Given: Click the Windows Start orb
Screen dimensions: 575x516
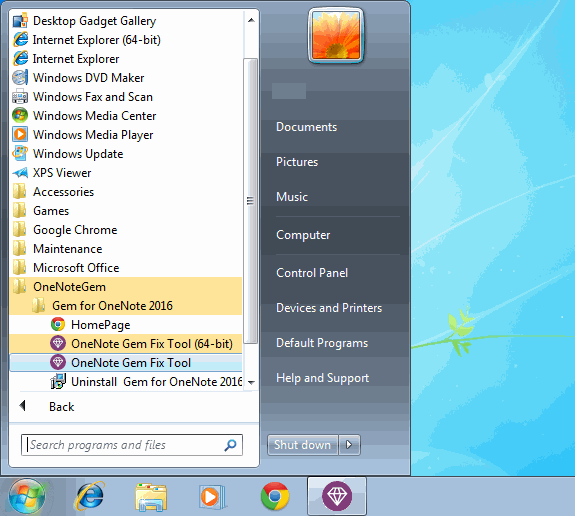Looking at the screenshot, I should [27, 497].
